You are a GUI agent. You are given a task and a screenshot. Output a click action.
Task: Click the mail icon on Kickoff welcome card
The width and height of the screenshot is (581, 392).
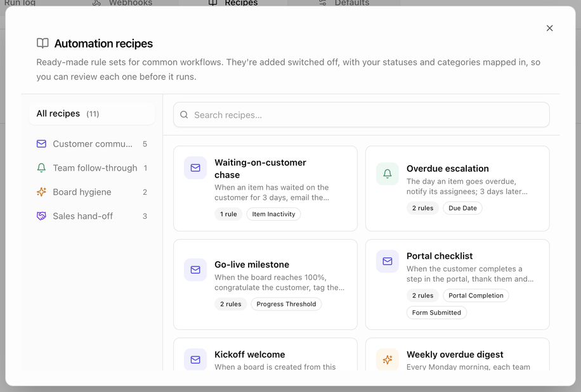(195, 360)
